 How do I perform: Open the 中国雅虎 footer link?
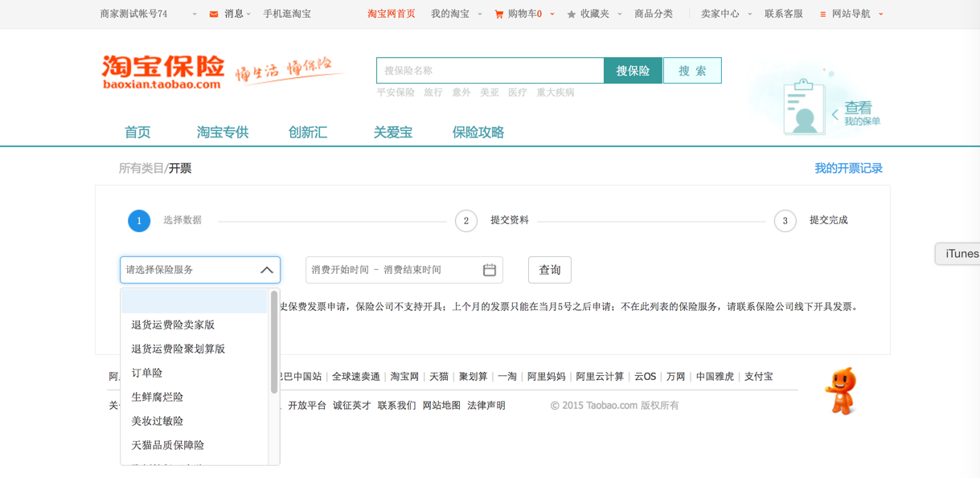715,377
